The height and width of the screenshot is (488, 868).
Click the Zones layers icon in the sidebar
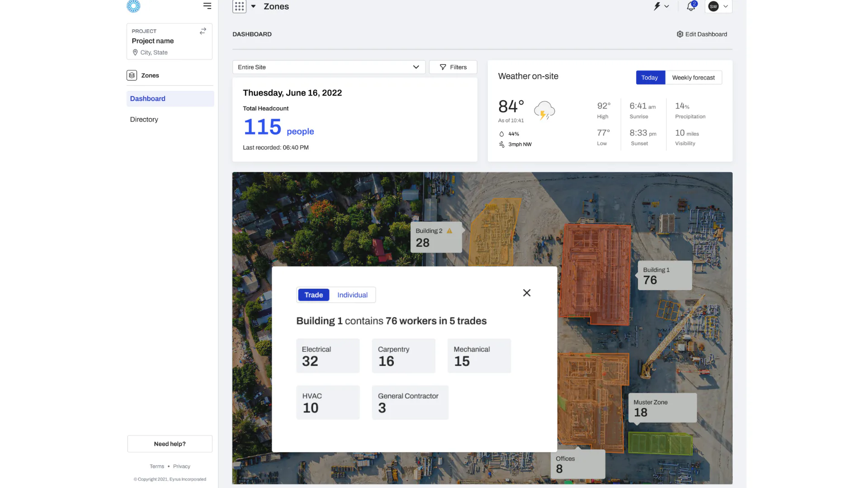click(132, 75)
